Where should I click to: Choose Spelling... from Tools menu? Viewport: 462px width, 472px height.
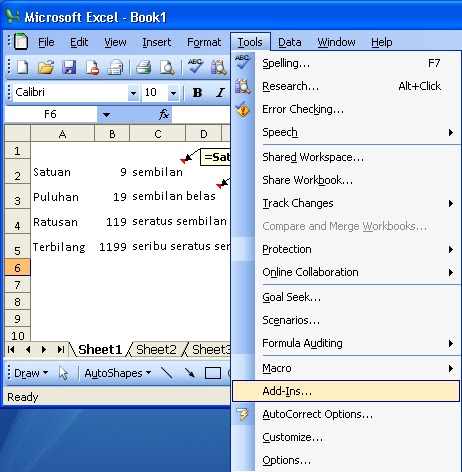click(346, 63)
